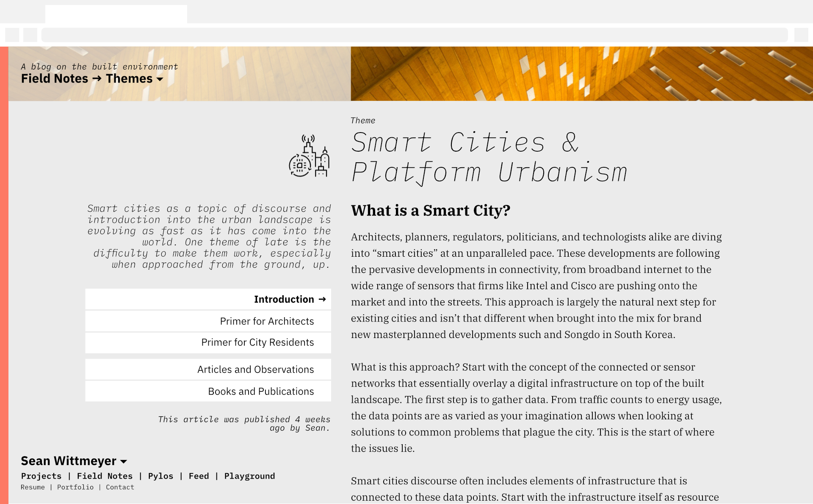Click the browser address bar
Viewport: 813px width, 504px height.
[x=415, y=35]
